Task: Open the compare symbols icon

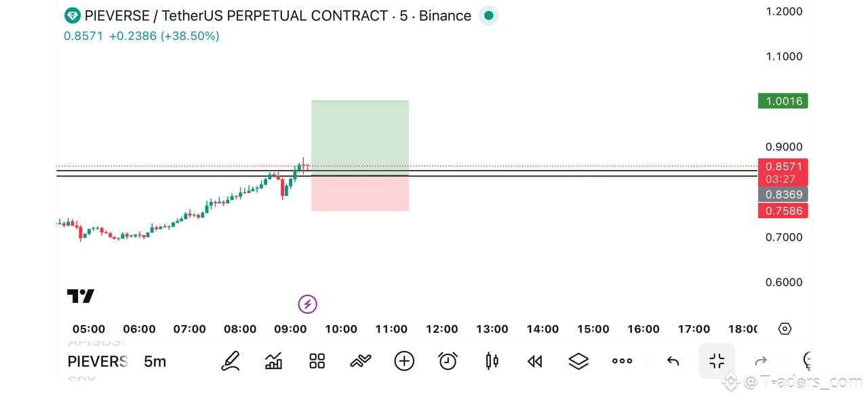Action: click(x=360, y=361)
